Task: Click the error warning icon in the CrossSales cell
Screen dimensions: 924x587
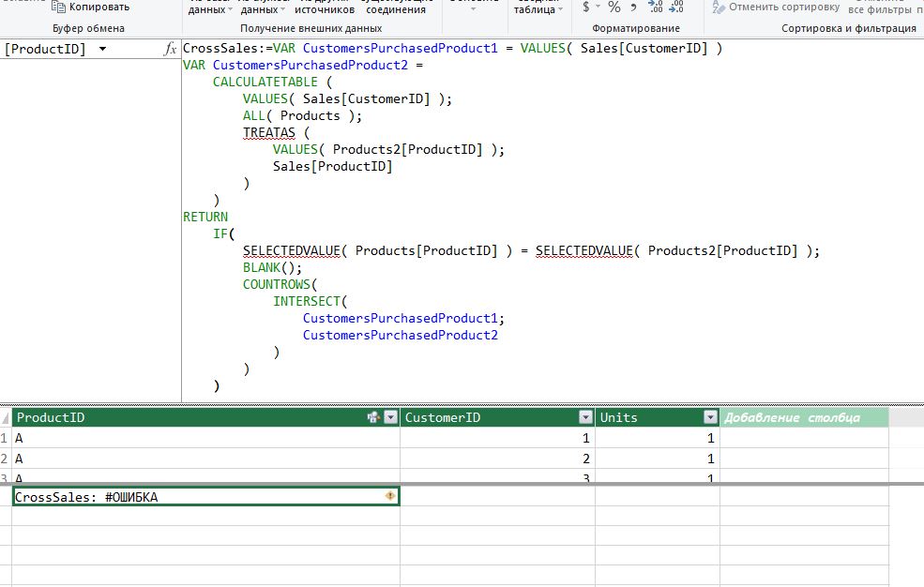Action: (x=390, y=496)
